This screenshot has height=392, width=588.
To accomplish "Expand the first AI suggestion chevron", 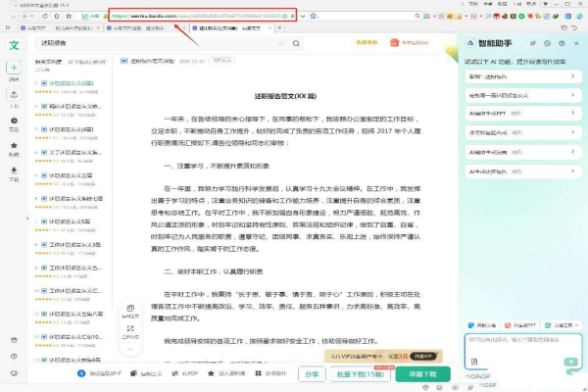I will click(x=574, y=75).
